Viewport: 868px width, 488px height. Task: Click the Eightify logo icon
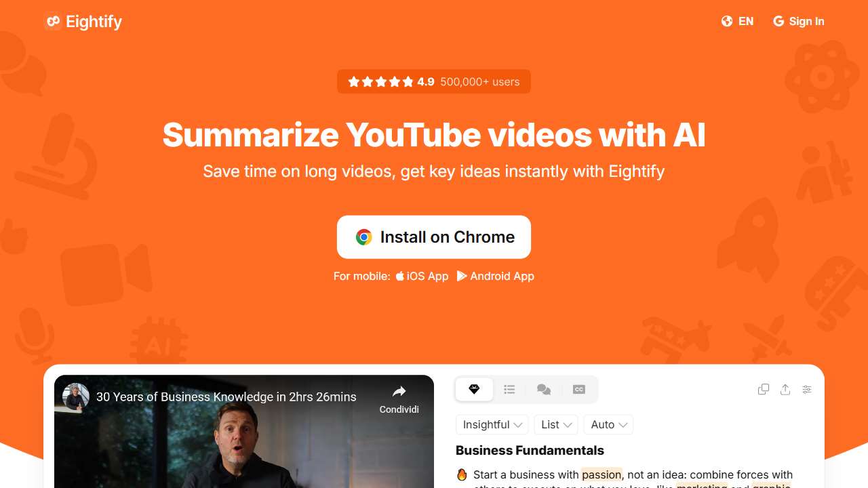tap(53, 22)
